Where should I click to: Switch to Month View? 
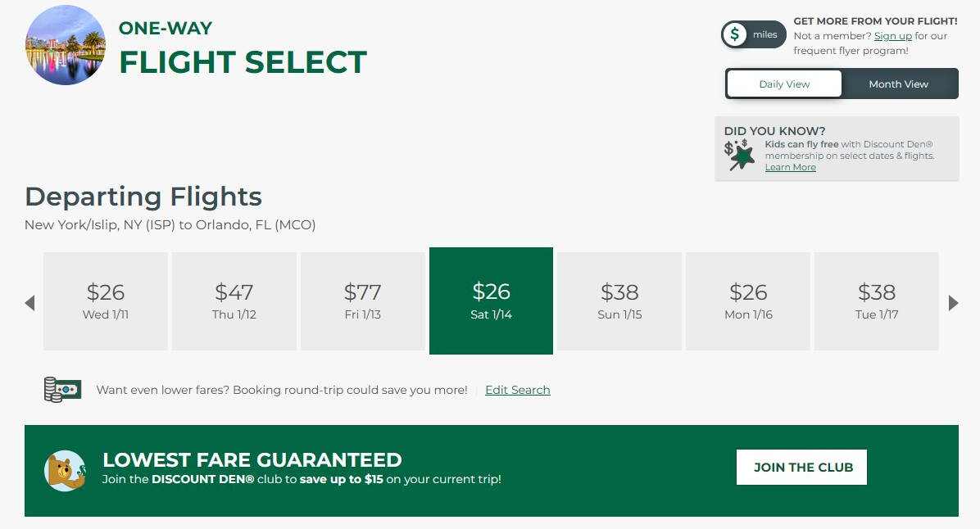tap(898, 84)
